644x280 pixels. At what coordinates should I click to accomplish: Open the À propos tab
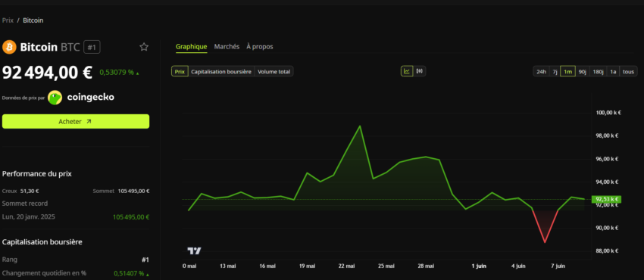(x=260, y=47)
